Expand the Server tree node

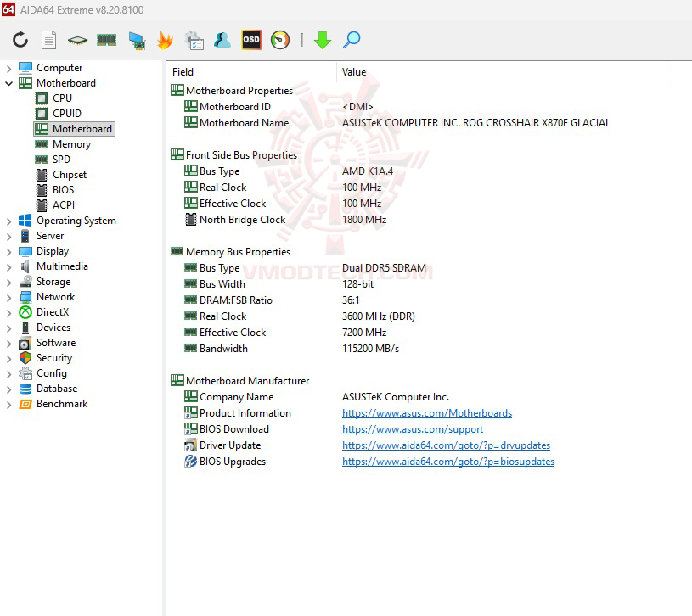coord(8,237)
